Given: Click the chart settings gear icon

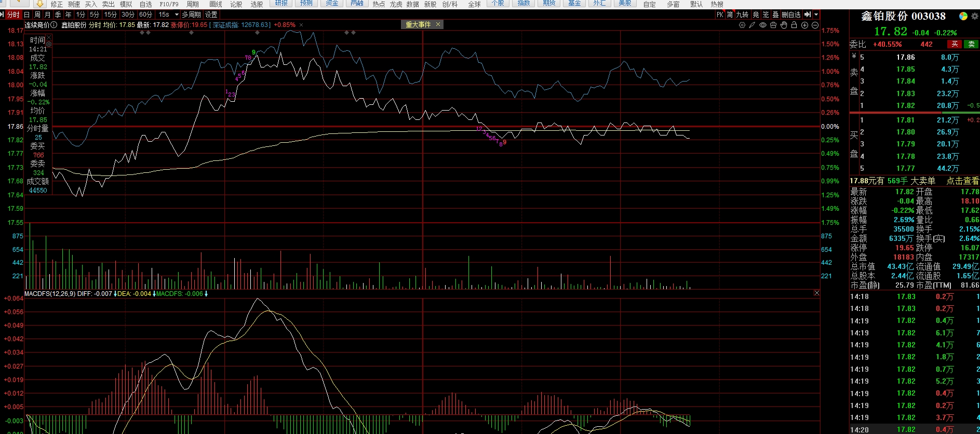Looking at the screenshot, I should [742, 25].
